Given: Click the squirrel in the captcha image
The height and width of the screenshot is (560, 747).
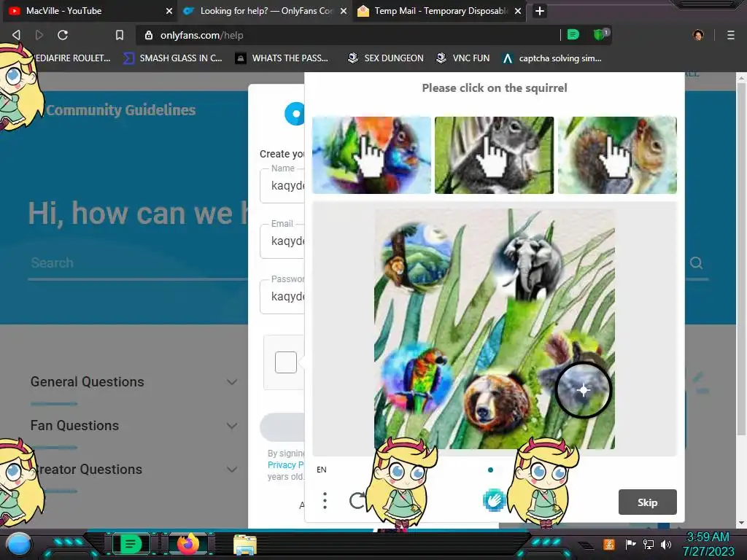Looking at the screenshot, I should click(x=576, y=373).
